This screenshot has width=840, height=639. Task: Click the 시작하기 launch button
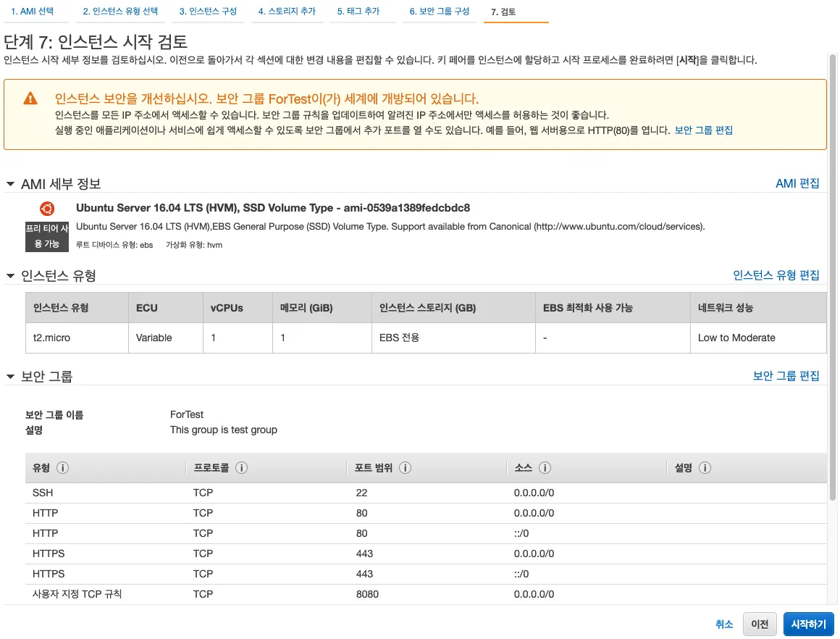(808, 624)
